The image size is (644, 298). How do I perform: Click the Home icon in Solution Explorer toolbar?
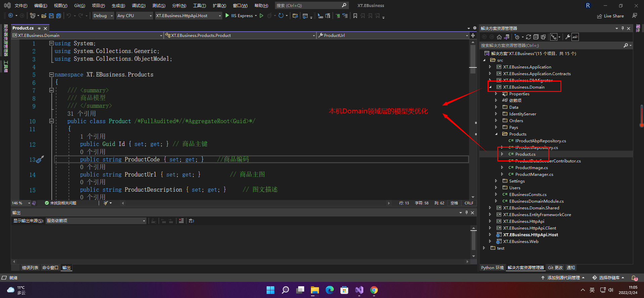pos(499,37)
